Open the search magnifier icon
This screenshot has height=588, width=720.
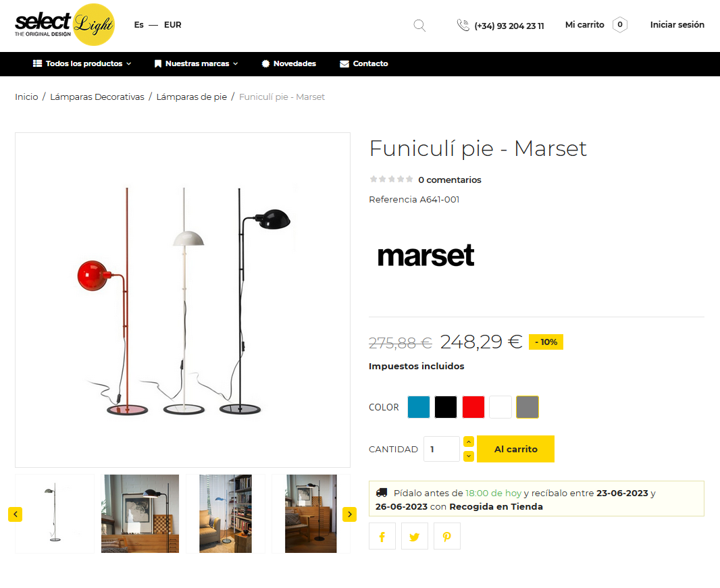[419, 25]
